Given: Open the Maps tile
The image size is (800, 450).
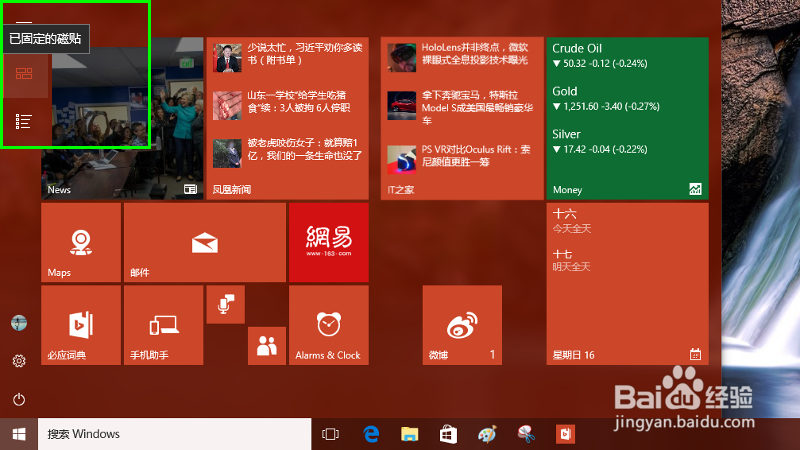Looking at the screenshot, I should (81, 242).
